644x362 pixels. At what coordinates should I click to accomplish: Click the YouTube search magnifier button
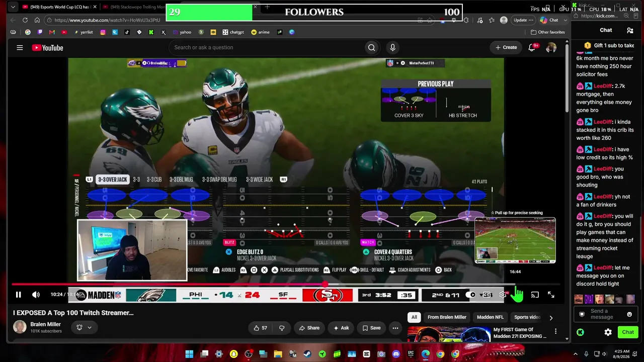tap(371, 47)
